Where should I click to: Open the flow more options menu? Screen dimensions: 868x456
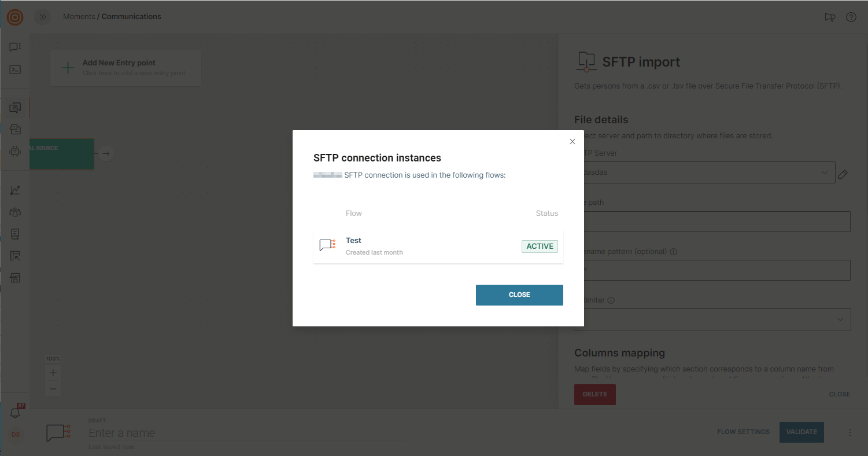click(850, 432)
